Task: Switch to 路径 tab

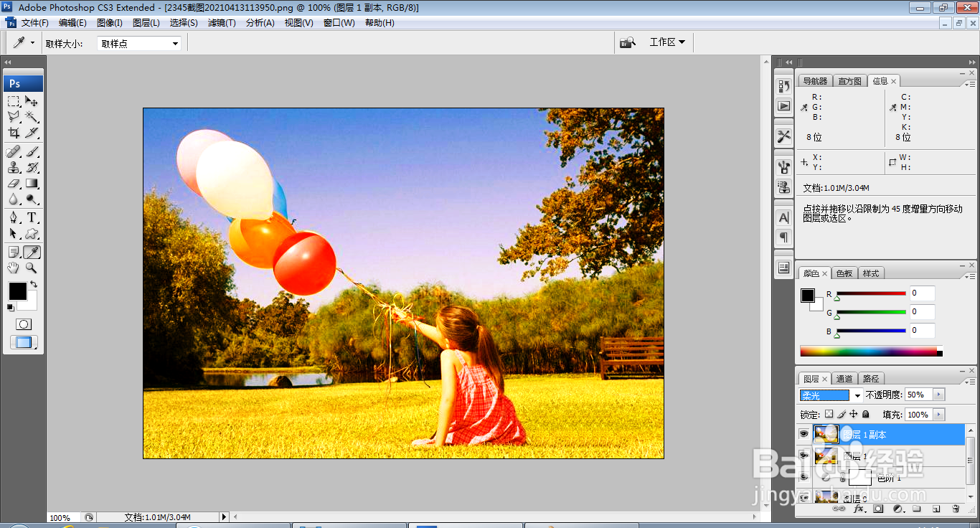Action: coord(871,379)
